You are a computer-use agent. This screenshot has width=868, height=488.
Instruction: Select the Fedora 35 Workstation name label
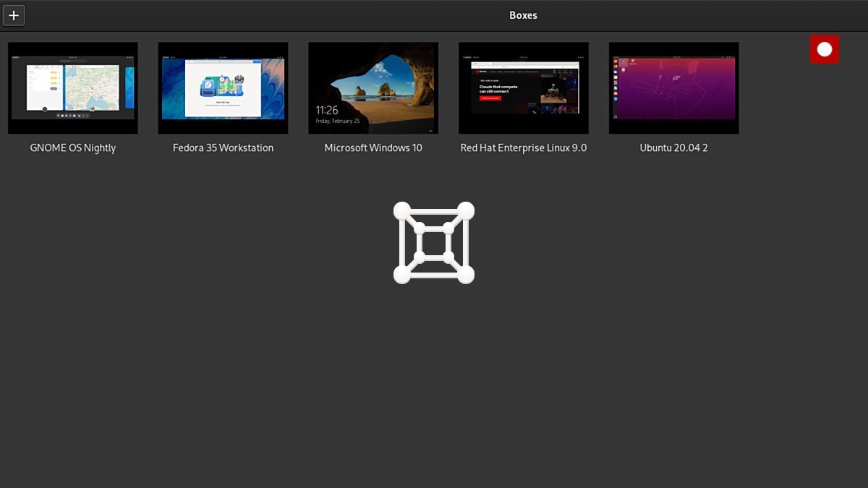(x=223, y=147)
